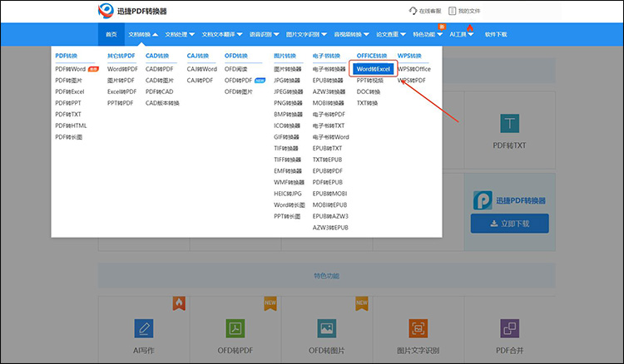This screenshot has height=364, width=624.
Task: Click the PDF转TXT card label
Action: pos(509,145)
